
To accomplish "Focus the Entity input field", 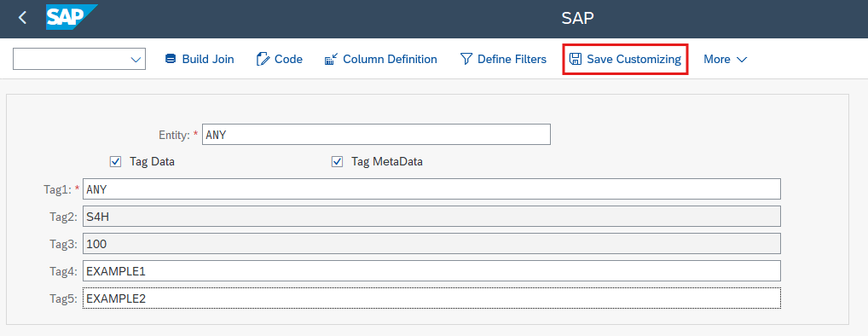I will coord(376,135).
